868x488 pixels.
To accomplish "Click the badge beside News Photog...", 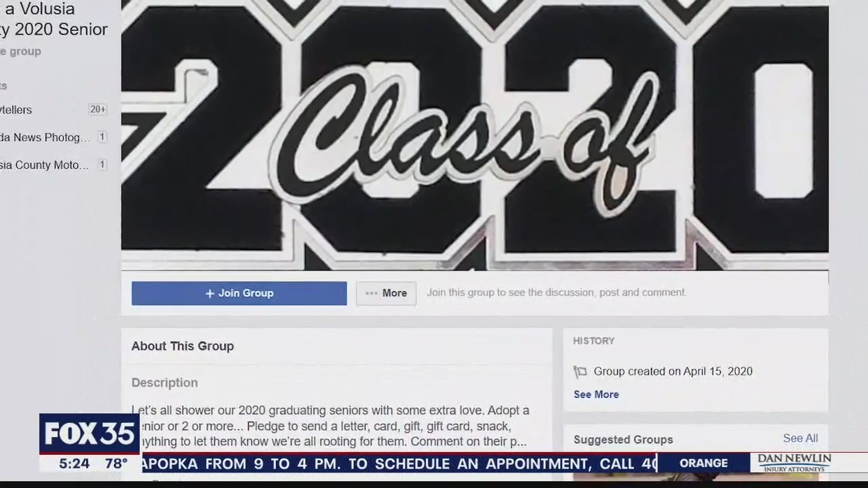I will (102, 137).
